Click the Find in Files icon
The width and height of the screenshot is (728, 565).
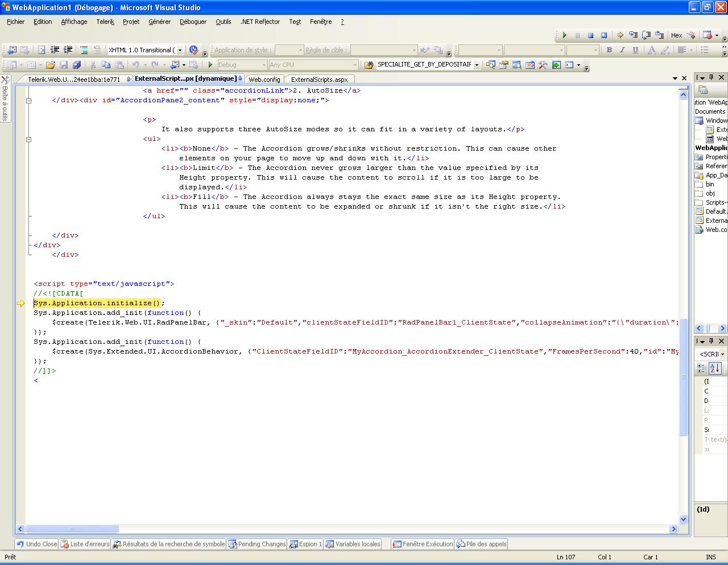click(x=369, y=65)
